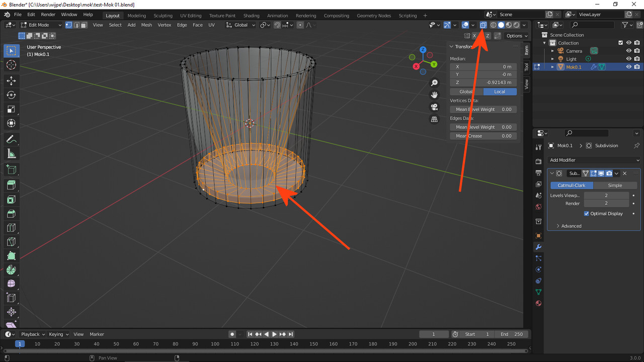Select the Spin tool
The image size is (644, 362).
point(12,270)
